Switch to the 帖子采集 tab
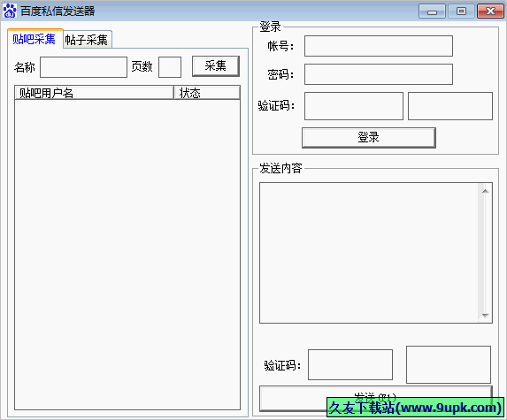This screenshot has width=507, height=420. pyautogui.click(x=88, y=40)
